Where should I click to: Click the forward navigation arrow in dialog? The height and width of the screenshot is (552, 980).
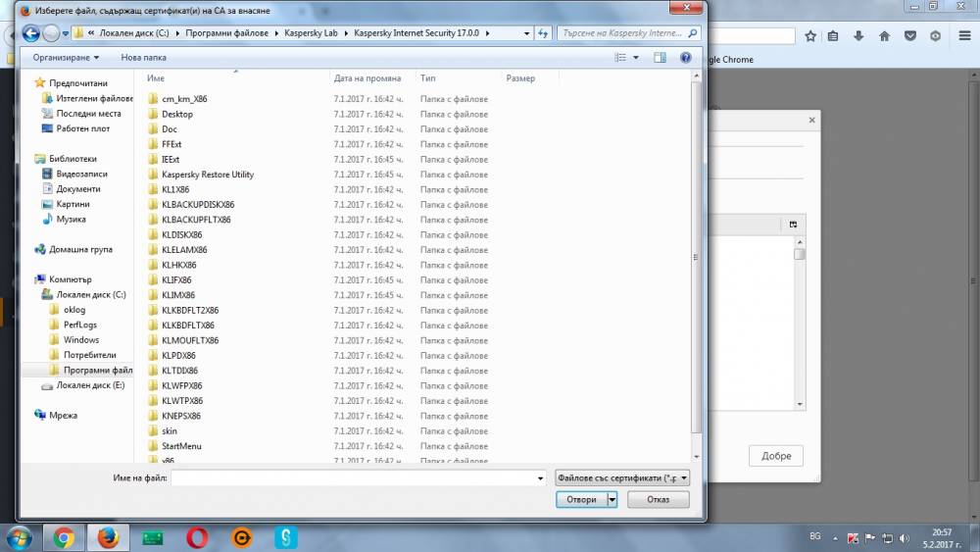click(51, 33)
